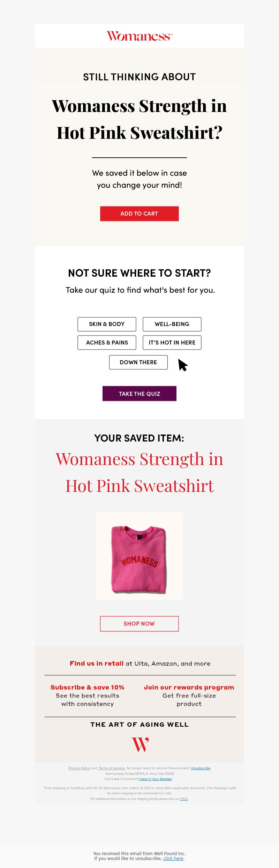Open Join our rewards program link

pyautogui.click(x=189, y=687)
